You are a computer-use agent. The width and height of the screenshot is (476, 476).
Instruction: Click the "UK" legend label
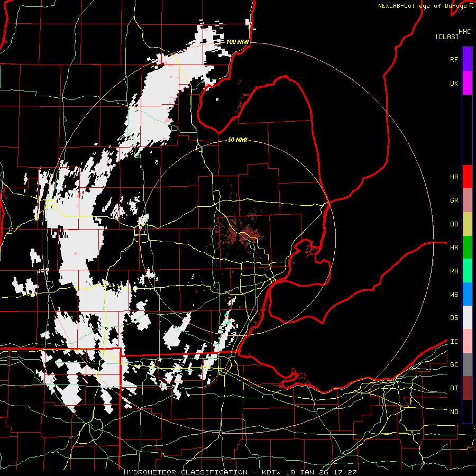(454, 84)
